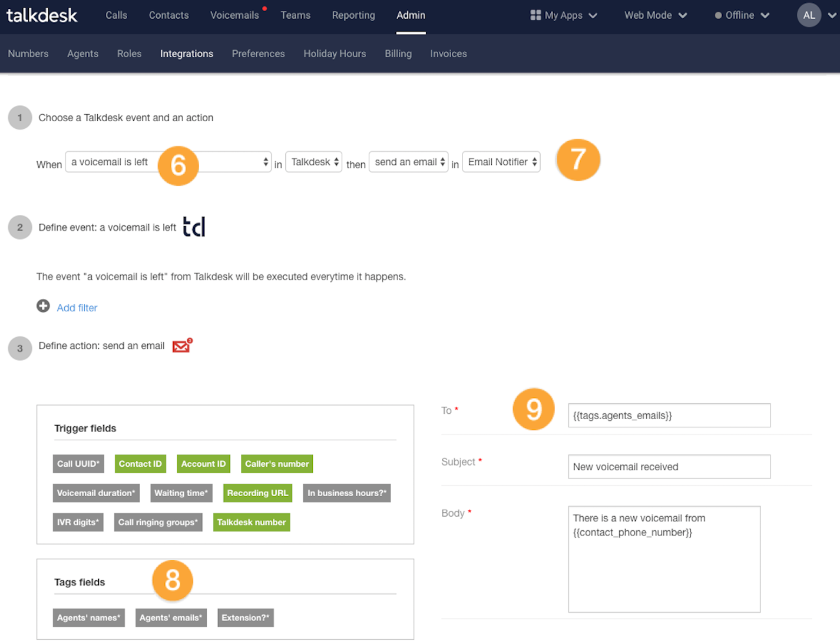Screen dimensions: 840x641
Task: Go to the Teams tab
Action: 295,15
